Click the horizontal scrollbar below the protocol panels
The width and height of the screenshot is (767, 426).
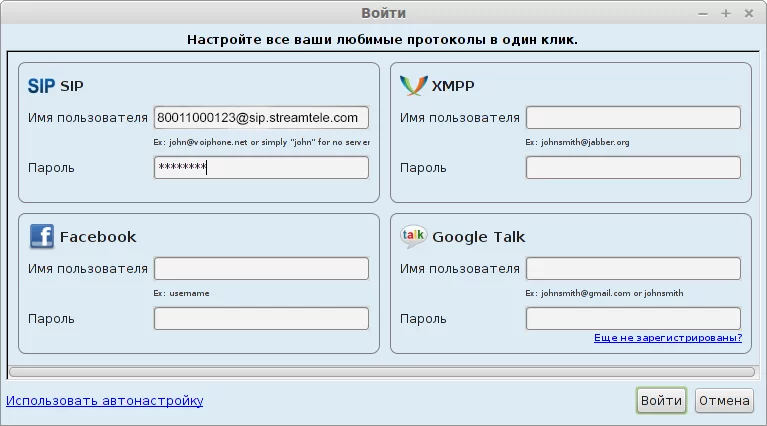(382, 372)
